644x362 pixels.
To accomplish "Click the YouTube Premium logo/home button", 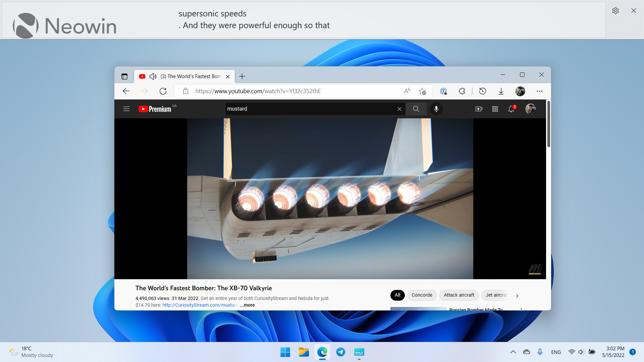I will click(x=155, y=109).
